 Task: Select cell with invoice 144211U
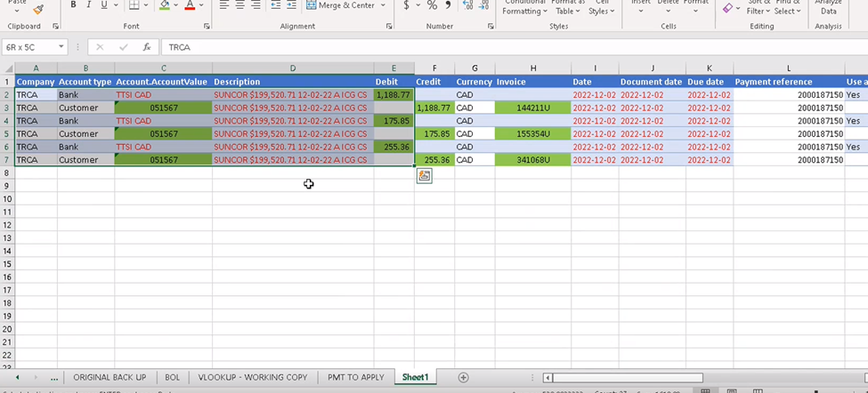(x=533, y=108)
